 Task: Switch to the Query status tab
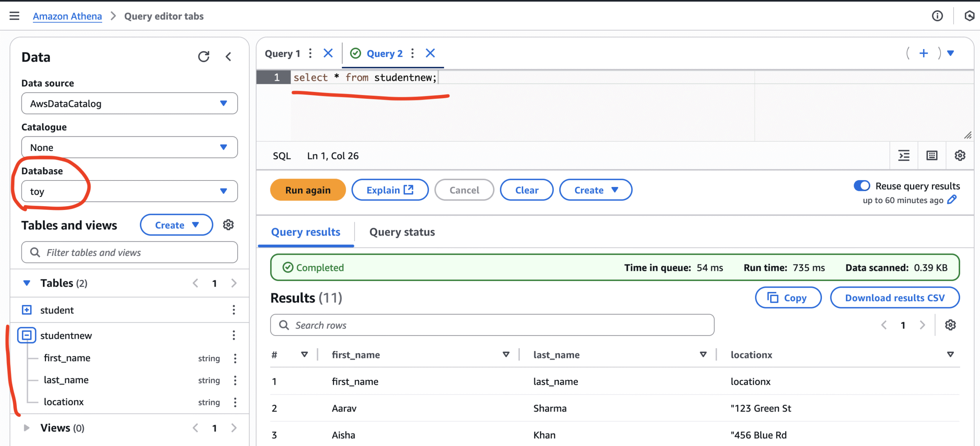point(402,232)
